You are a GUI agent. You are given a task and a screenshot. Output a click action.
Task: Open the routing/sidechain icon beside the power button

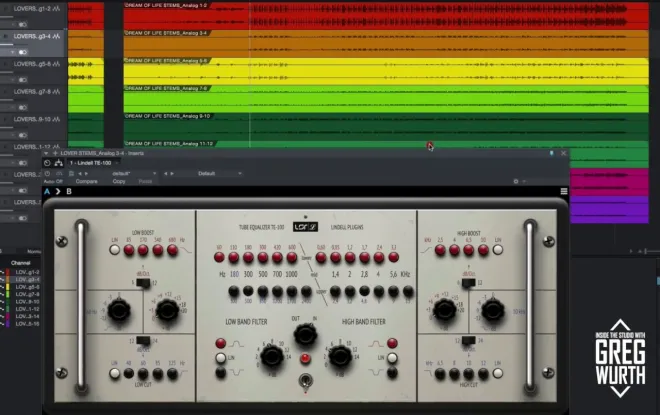(59, 163)
